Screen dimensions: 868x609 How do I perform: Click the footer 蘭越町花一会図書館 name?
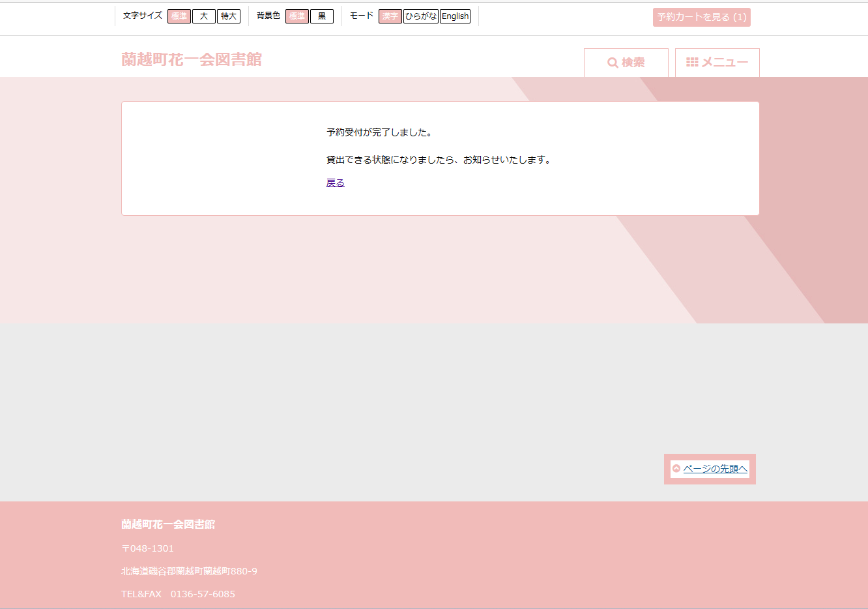[168, 524]
